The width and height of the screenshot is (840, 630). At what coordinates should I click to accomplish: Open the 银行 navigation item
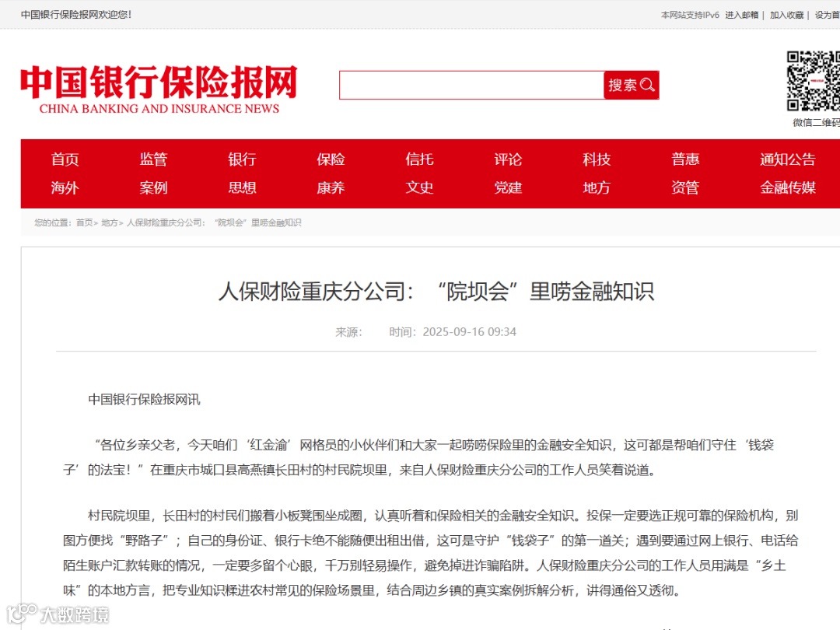[242, 159]
